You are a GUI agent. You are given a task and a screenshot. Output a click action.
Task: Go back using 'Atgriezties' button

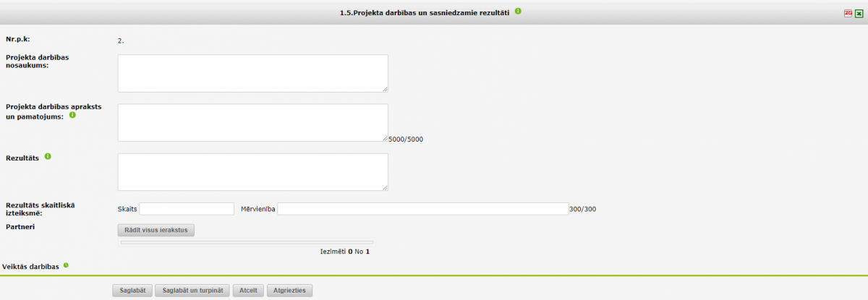coord(289,291)
